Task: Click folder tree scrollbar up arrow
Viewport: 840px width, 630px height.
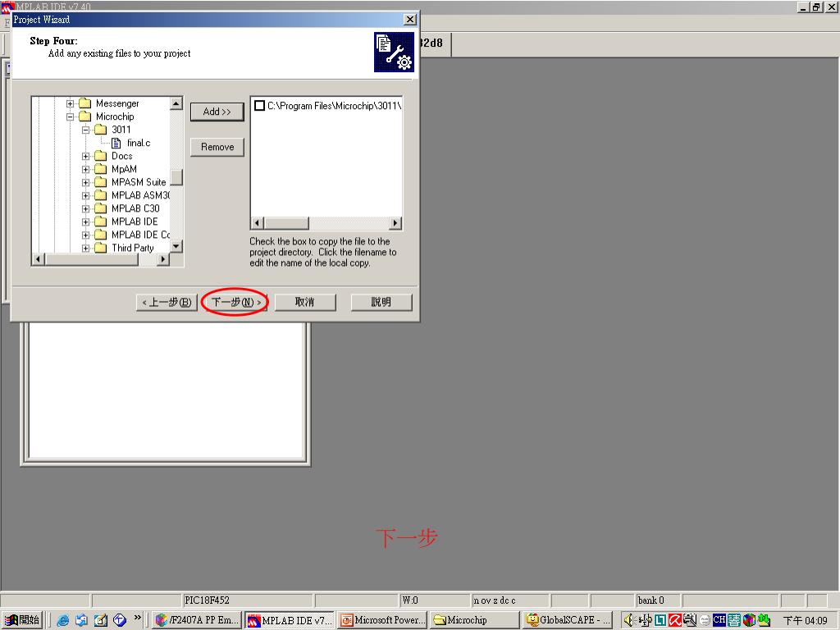Action: click(176, 103)
